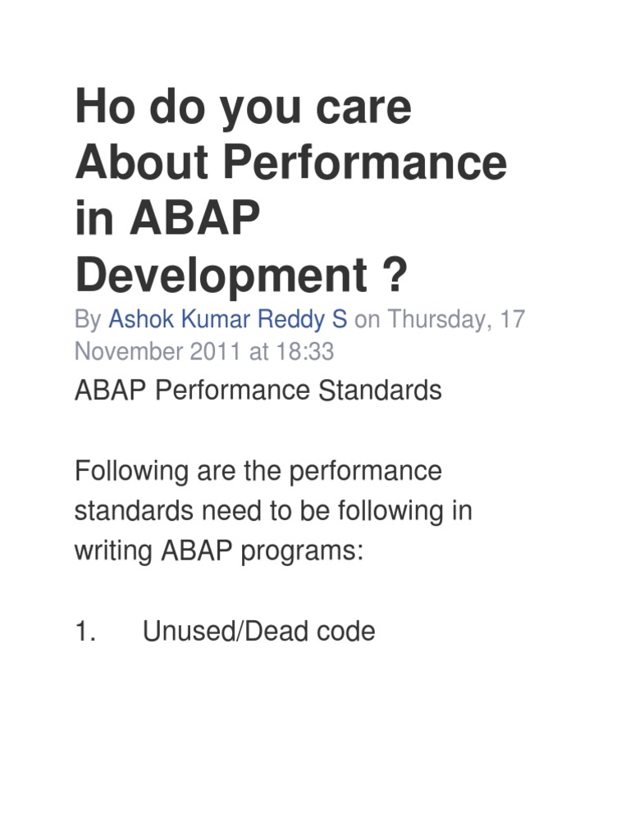
Task: Click the "Unused/Dead code" list item
Action: (x=258, y=631)
